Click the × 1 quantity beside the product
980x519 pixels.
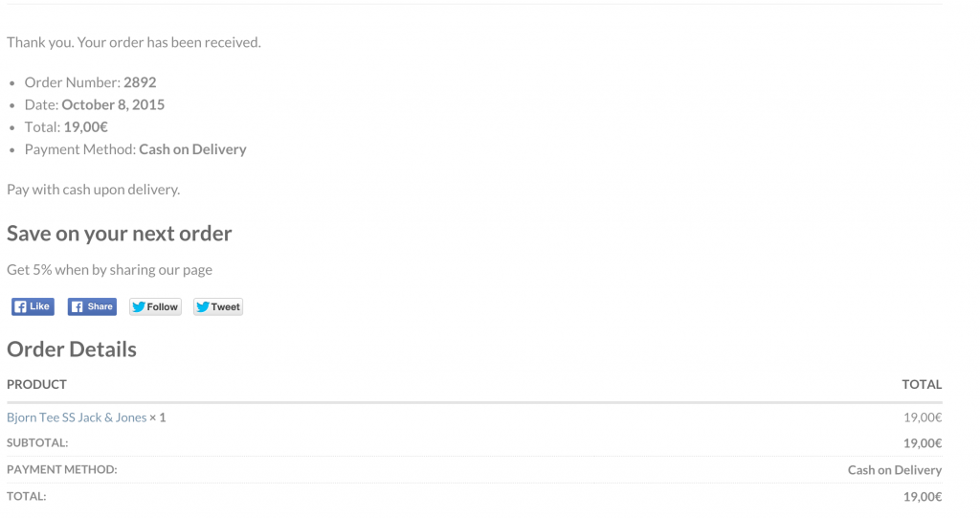point(158,417)
